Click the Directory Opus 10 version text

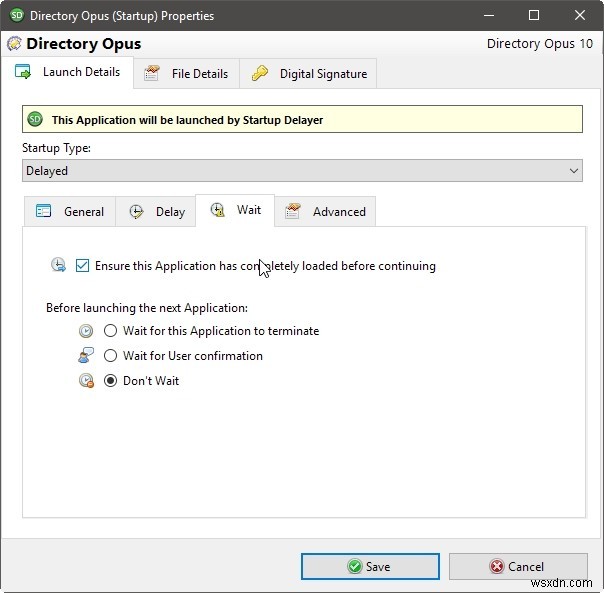pos(540,44)
